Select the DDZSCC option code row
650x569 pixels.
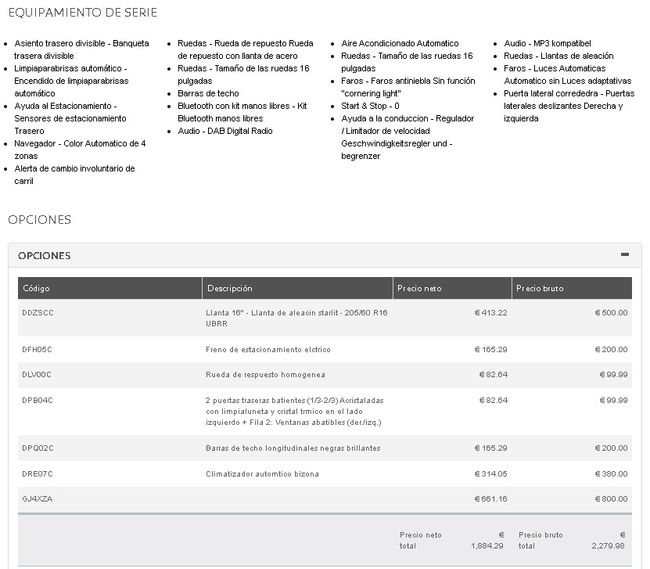coord(37,313)
